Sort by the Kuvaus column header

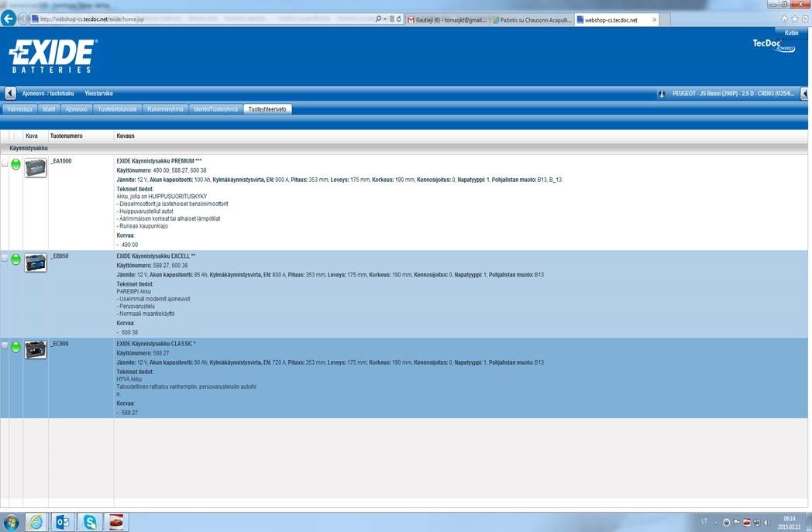tap(126, 136)
